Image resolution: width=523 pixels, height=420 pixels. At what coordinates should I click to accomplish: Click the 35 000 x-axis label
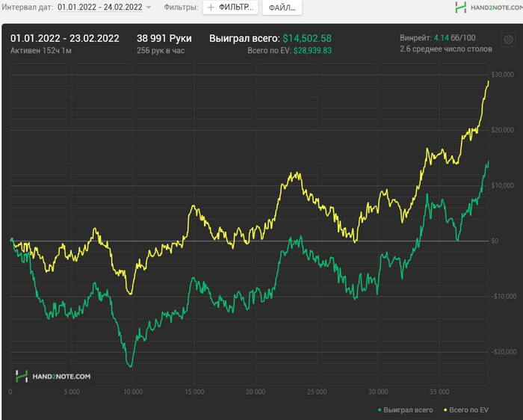click(x=439, y=392)
